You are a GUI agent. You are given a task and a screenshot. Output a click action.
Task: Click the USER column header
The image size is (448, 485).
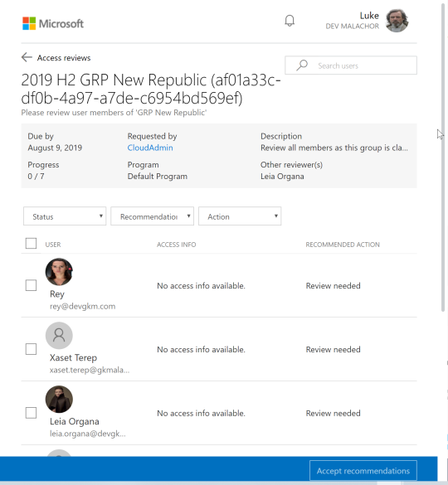coord(53,245)
